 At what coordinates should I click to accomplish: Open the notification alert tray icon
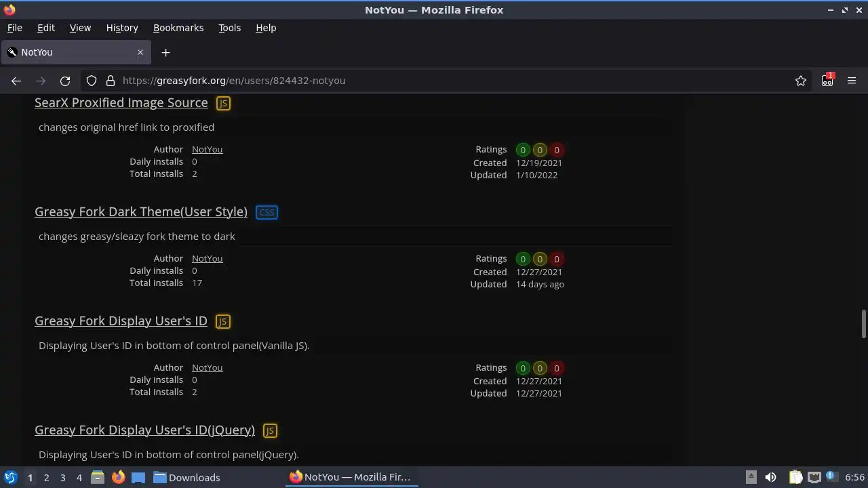[x=831, y=477]
